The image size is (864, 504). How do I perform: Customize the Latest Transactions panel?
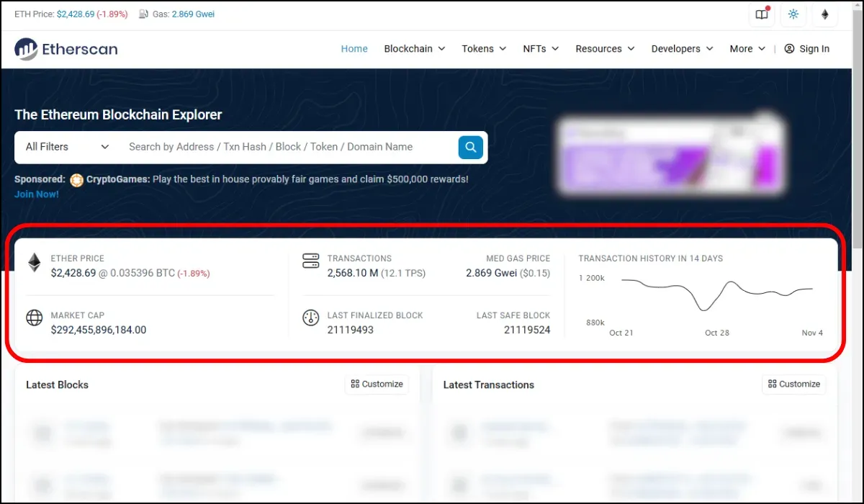coord(794,384)
